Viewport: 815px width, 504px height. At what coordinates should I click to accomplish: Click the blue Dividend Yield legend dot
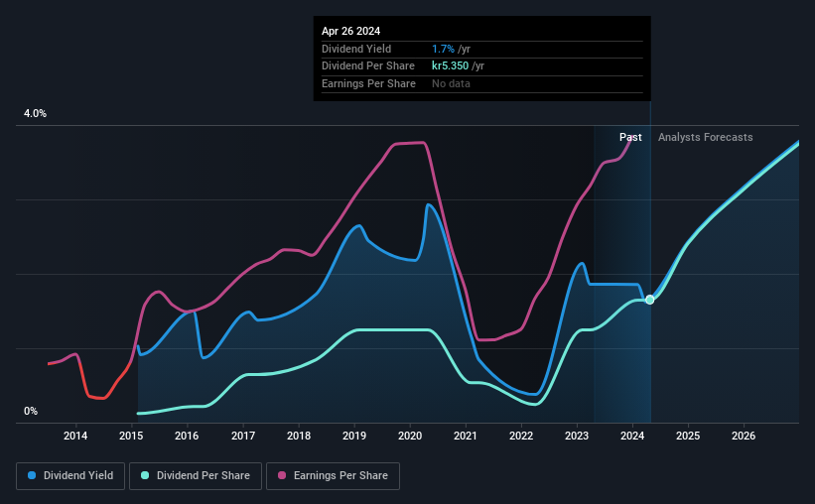pos(32,475)
